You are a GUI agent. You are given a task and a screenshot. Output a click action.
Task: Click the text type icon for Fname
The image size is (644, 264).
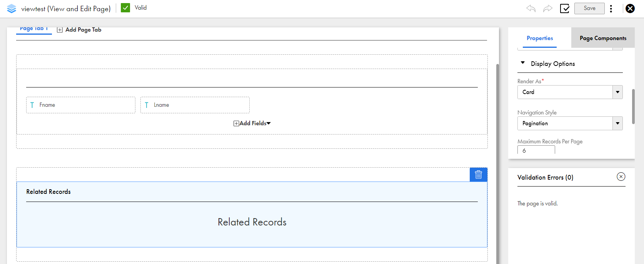(x=32, y=105)
